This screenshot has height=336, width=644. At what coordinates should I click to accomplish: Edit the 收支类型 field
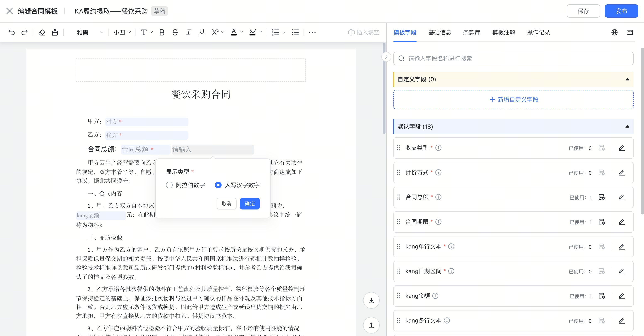point(622,148)
